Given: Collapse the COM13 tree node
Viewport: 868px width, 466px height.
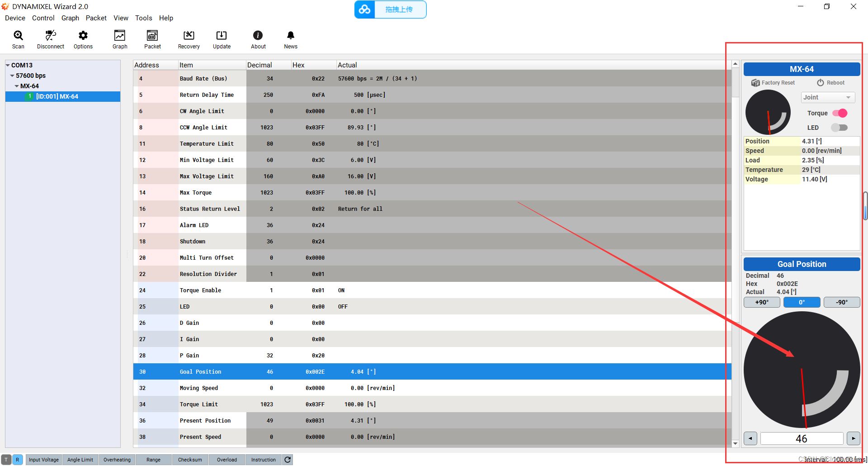Looking at the screenshot, I should point(8,66).
